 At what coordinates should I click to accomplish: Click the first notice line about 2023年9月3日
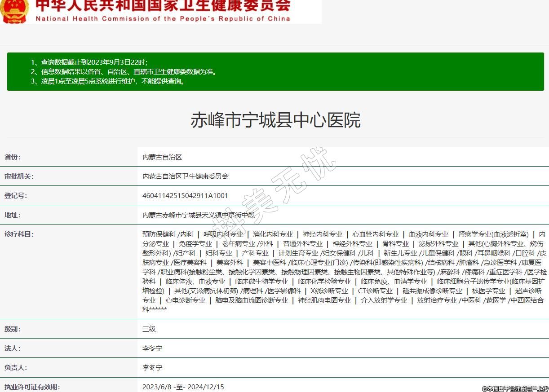coord(89,62)
